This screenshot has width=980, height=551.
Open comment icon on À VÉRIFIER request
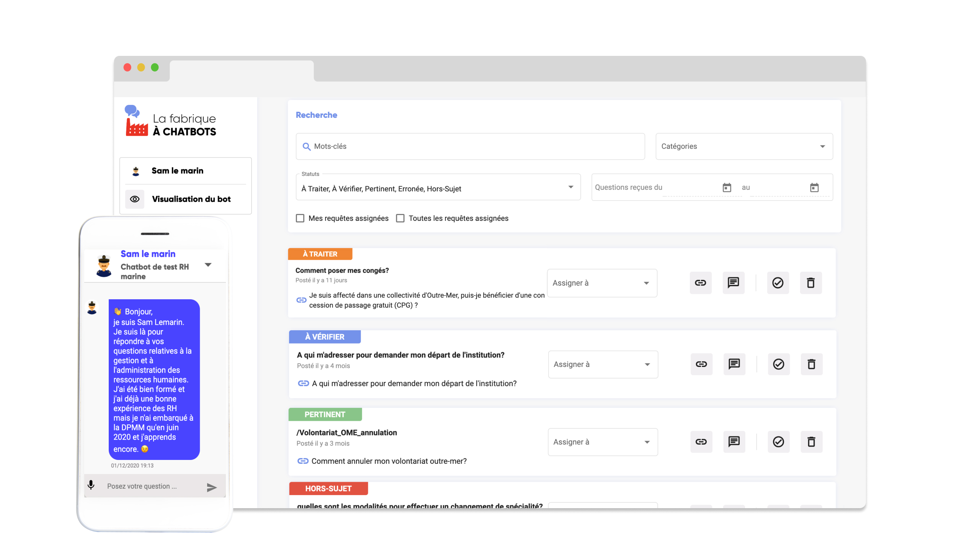734,364
